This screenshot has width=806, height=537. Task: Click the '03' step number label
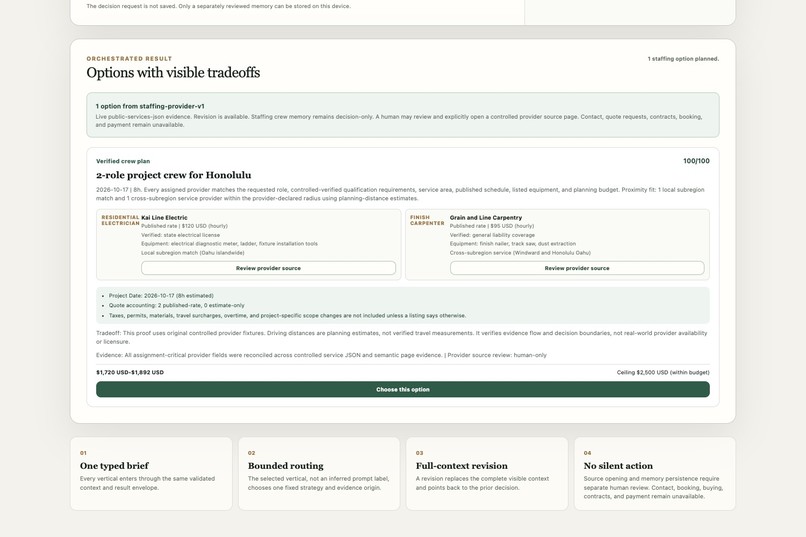click(419, 453)
